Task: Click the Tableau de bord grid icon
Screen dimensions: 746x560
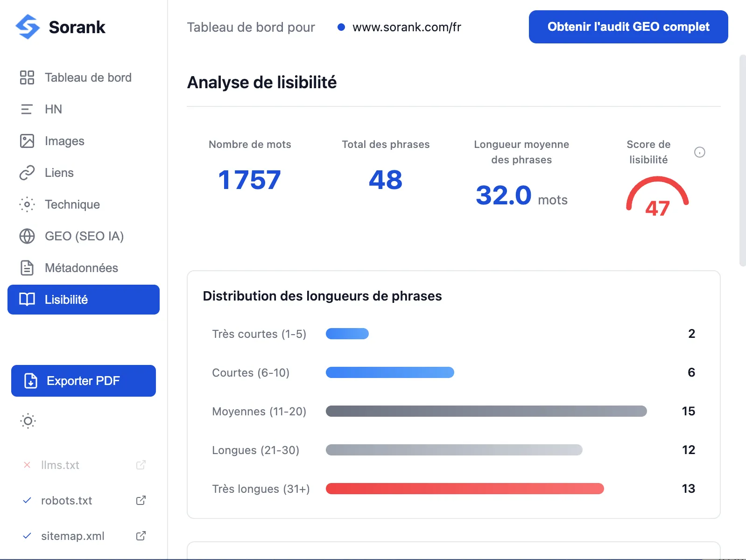Action: coord(27,77)
